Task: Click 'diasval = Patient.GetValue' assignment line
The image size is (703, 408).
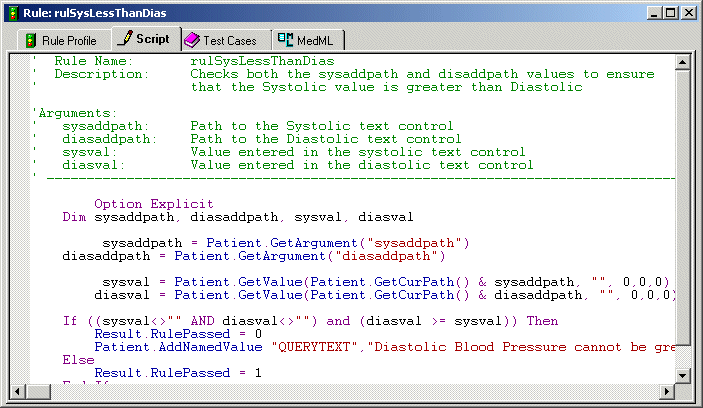Action: pyautogui.click(x=385, y=295)
